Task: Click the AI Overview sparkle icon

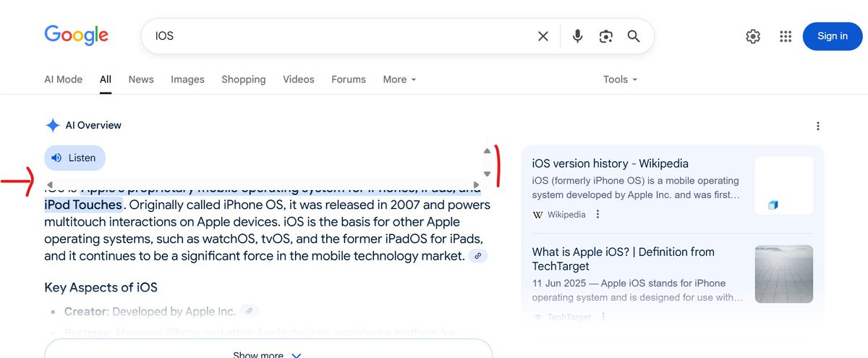Action: [x=52, y=125]
